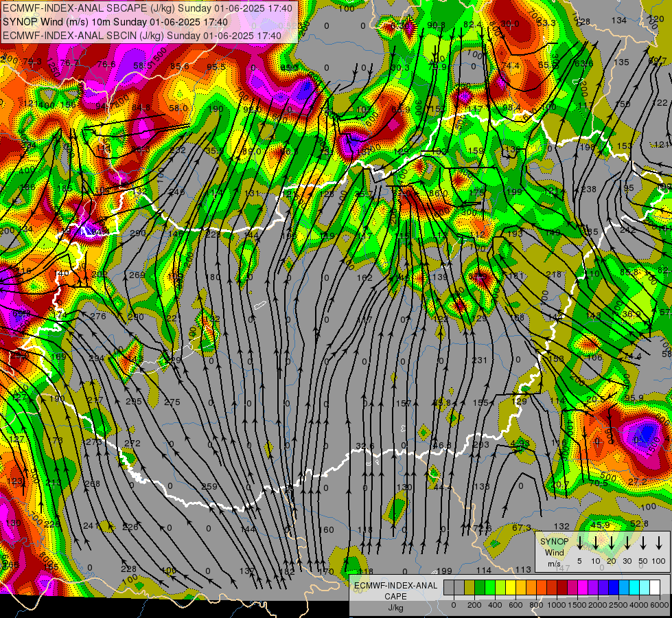This screenshot has width=672, height=618.
Task: Click the map value 241
Action: click(x=91, y=525)
